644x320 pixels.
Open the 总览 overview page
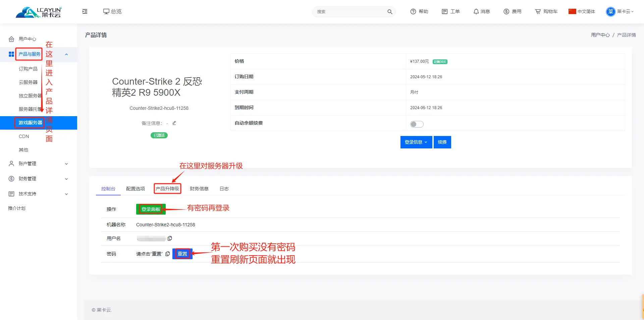click(x=112, y=11)
